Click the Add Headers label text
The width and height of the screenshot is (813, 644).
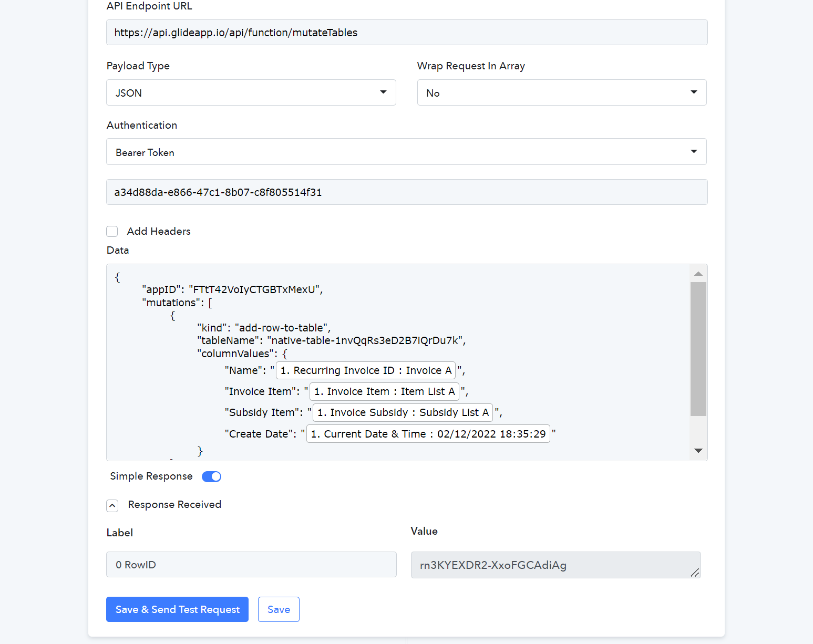pyautogui.click(x=159, y=232)
